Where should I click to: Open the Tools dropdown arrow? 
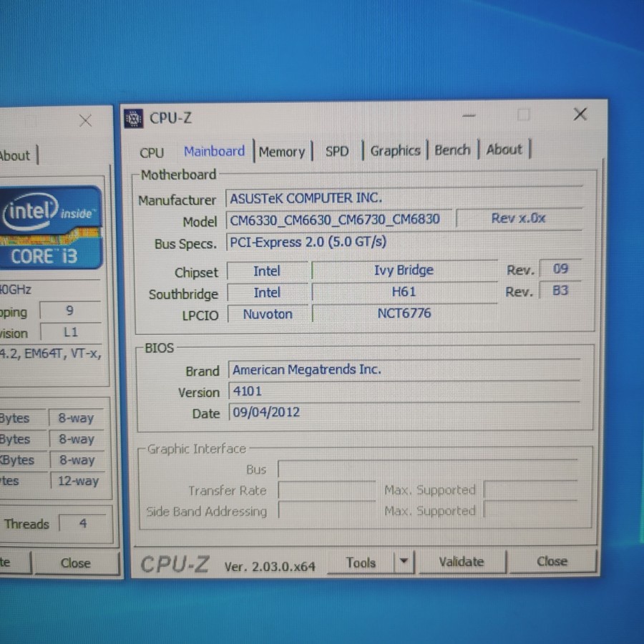click(403, 562)
